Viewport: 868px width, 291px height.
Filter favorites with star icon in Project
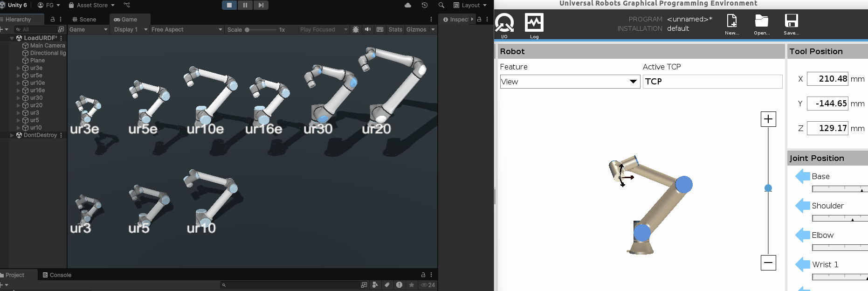click(411, 285)
